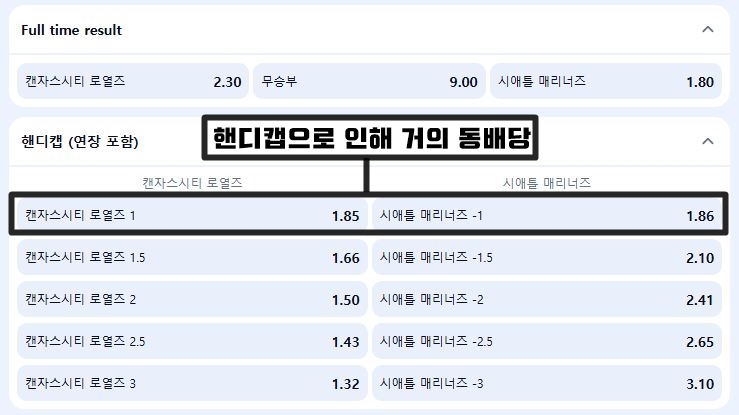The image size is (739, 415).
Task: Collapse the Full time result section
Action: tap(708, 30)
